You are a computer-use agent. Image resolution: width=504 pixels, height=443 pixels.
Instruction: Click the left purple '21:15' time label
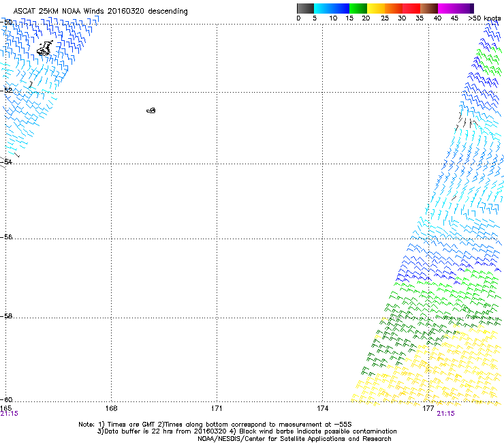(9, 414)
